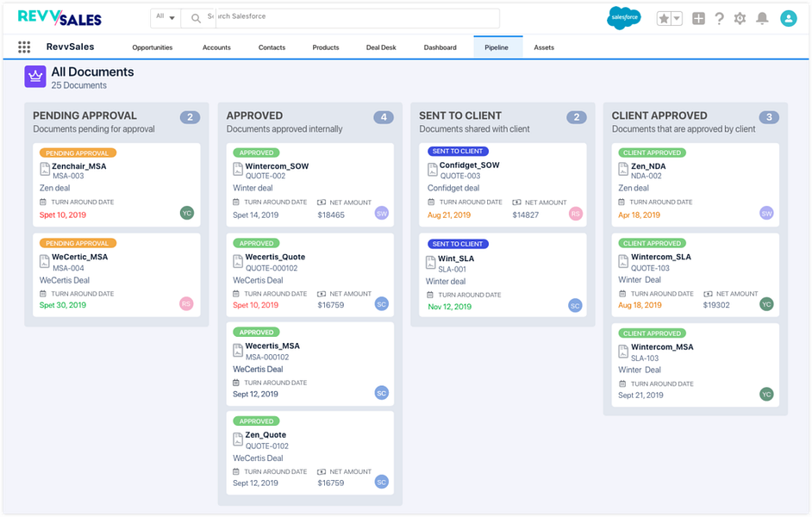Screen dimensions: 812x517
Task: Click SC avatar on Zen_Quote card
Action: pos(382,482)
